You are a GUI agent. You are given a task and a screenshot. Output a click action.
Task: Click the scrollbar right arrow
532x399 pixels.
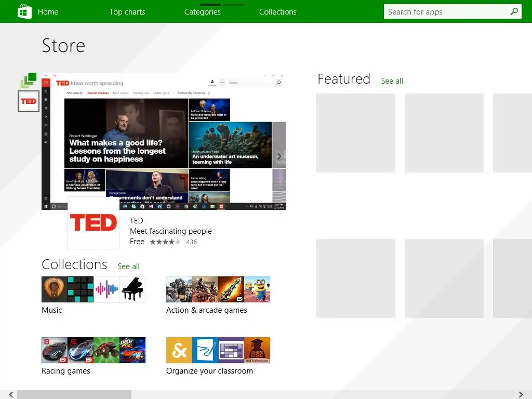pyautogui.click(x=521, y=394)
